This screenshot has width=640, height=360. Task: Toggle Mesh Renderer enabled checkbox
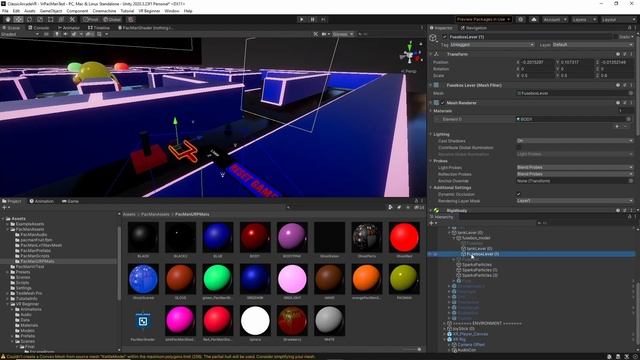(443, 103)
